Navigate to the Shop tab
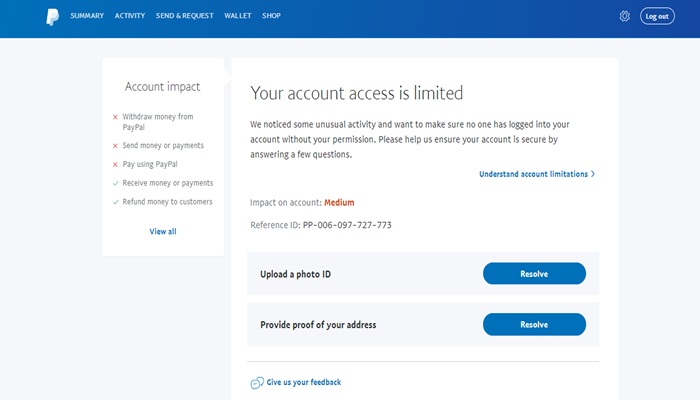 (x=271, y=16)
